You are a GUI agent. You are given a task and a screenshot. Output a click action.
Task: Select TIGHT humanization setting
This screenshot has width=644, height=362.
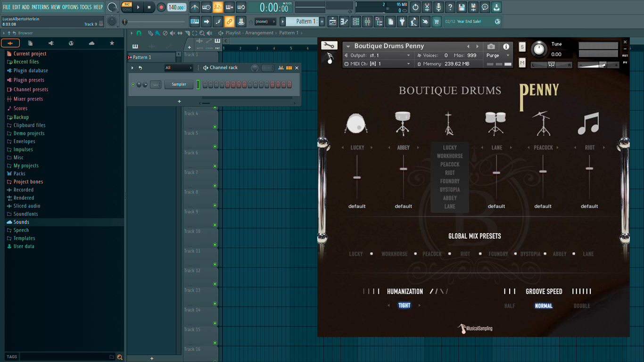point(404,305)
